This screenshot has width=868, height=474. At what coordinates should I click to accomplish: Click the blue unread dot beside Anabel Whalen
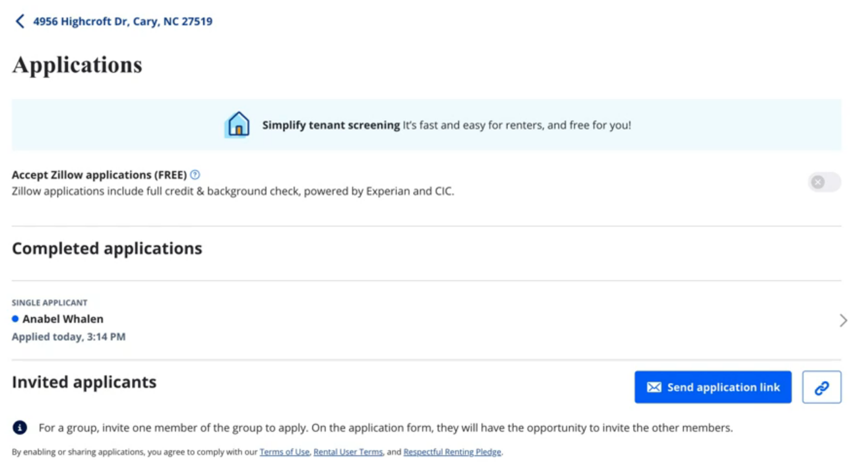[15, 319]
